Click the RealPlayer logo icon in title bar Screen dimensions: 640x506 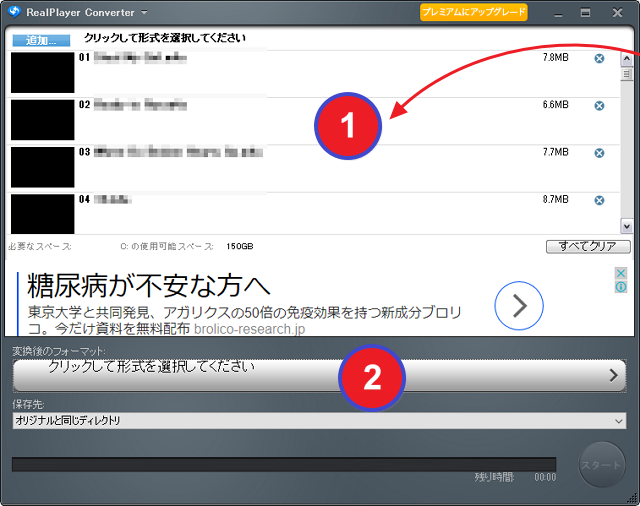(13, 12)
